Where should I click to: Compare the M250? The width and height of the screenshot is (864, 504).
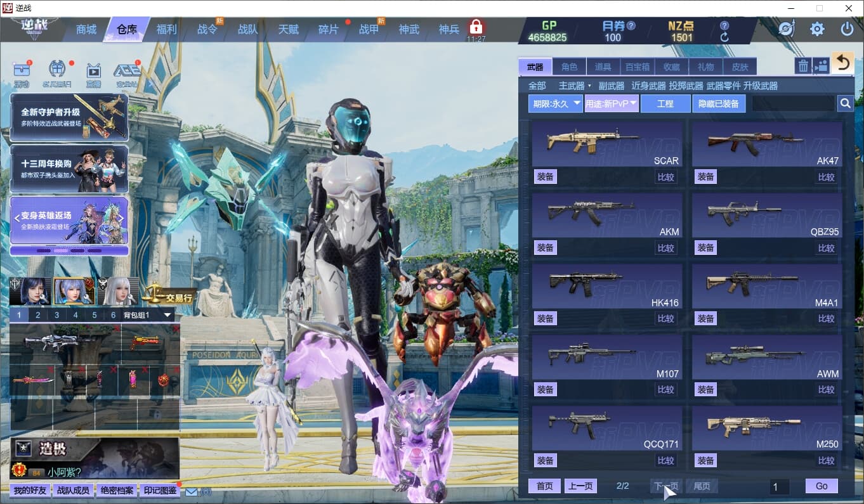click(x=826, y=461)
